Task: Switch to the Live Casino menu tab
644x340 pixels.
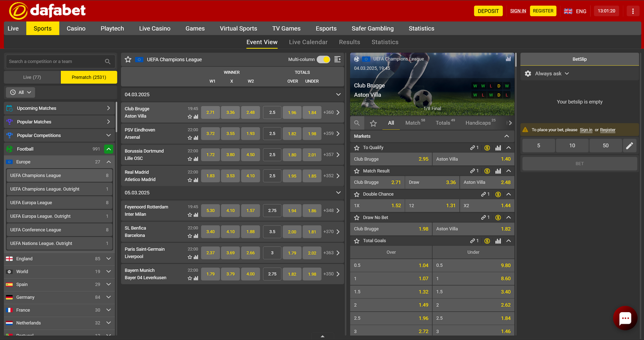Action: click(155, 28)
